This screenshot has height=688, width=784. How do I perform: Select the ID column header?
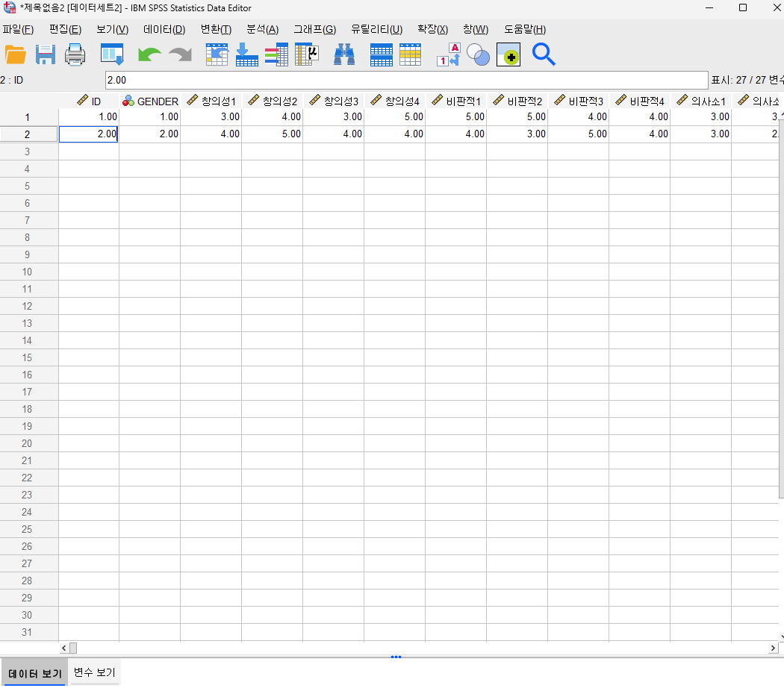coord(89,101)
